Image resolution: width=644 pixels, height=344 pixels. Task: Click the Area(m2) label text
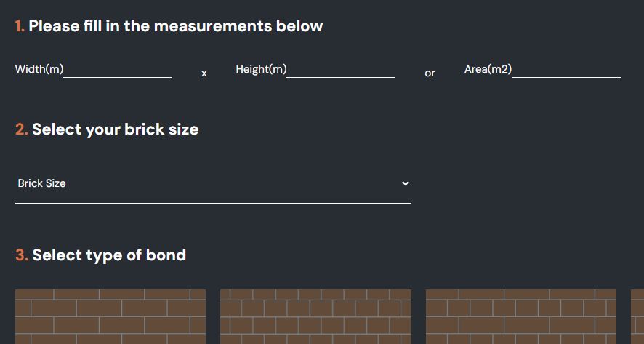[x=488, y=70]
